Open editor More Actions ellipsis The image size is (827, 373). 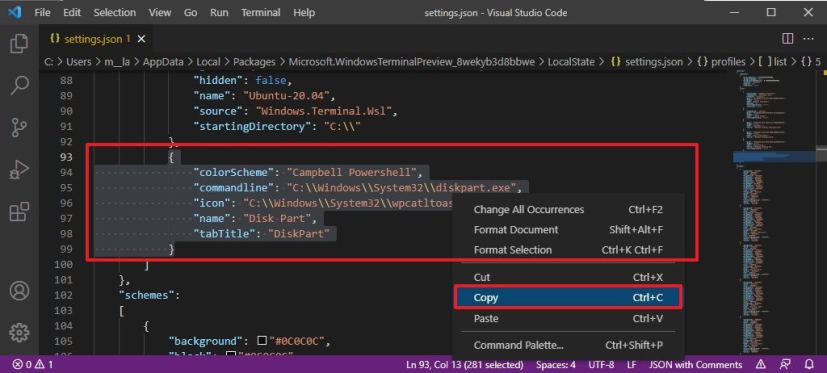point(808,39)
